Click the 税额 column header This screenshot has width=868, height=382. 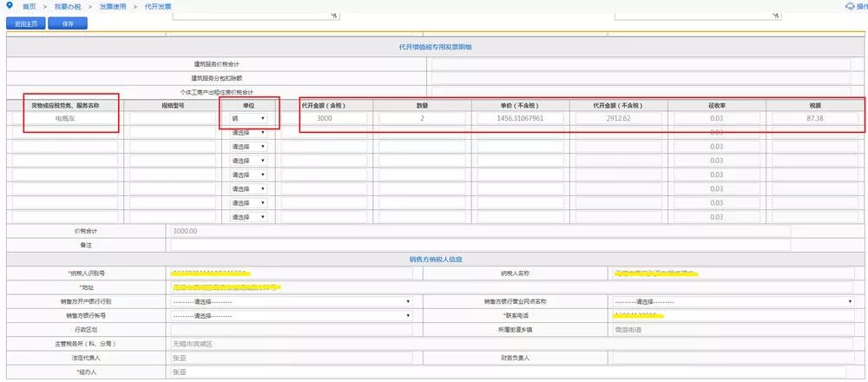tap(814, 105)
